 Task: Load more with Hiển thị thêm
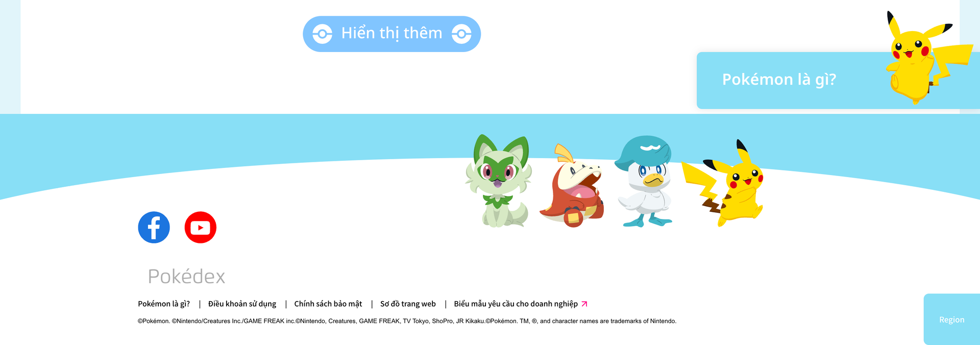pos(392,34)
